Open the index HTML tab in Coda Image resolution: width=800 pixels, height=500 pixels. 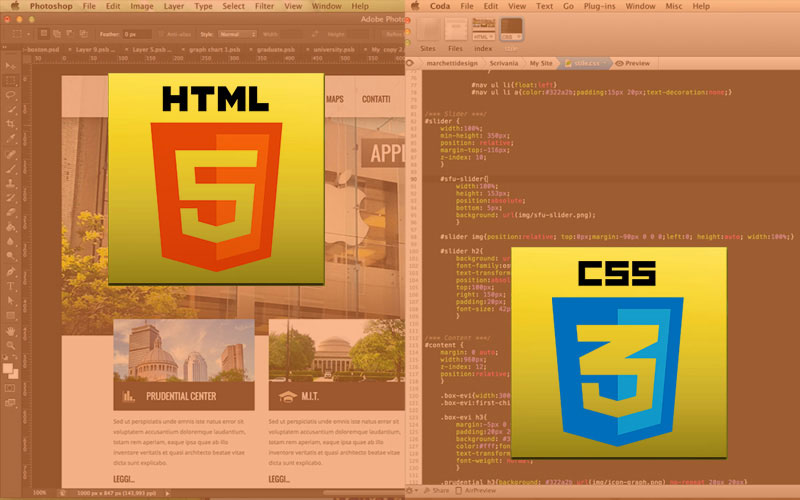coord(483,35)
